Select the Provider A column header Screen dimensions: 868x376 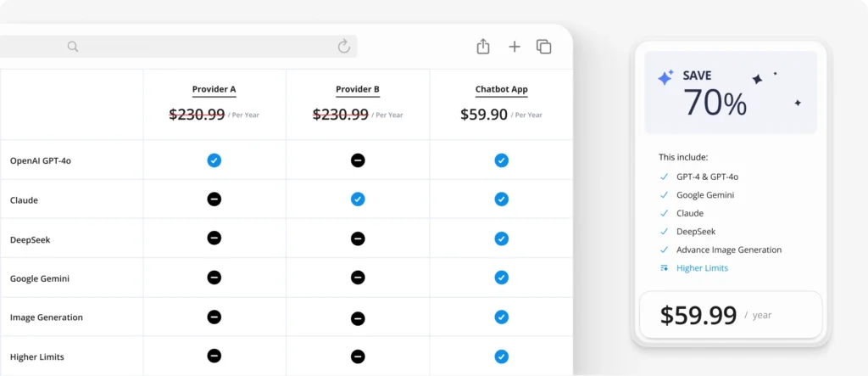214,89
